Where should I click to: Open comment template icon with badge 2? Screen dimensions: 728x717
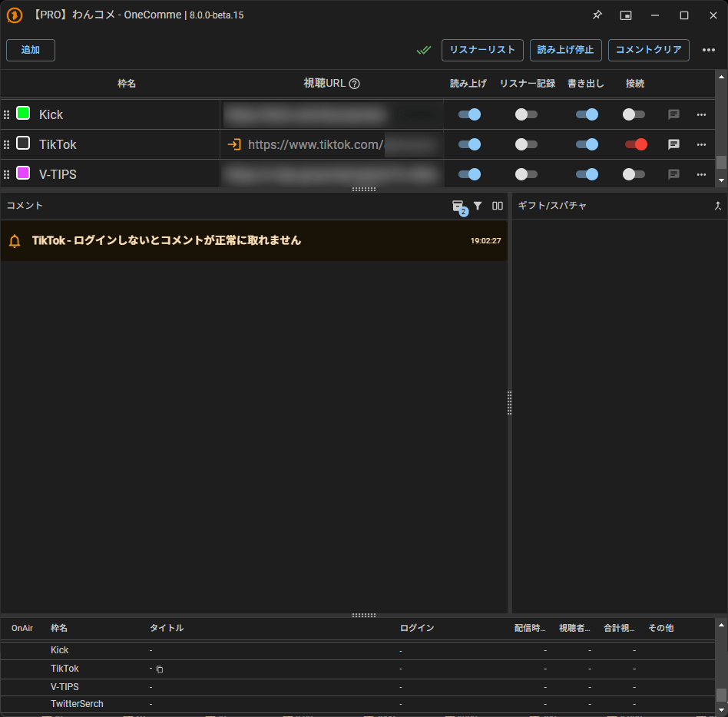click(x=459, y=207)
